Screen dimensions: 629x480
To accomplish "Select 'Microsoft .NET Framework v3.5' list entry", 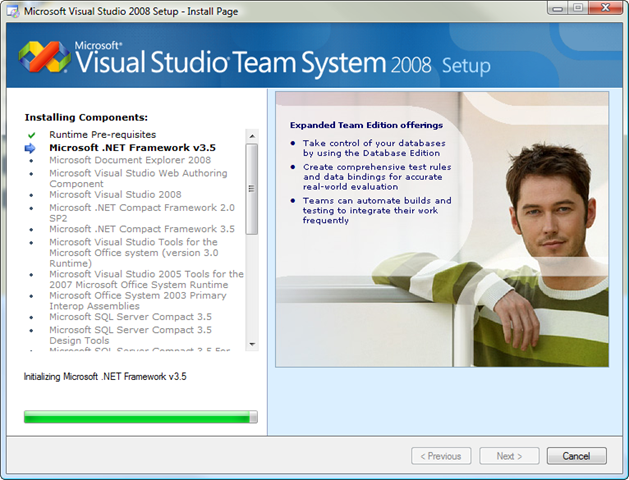I will [x=132, y=148].
